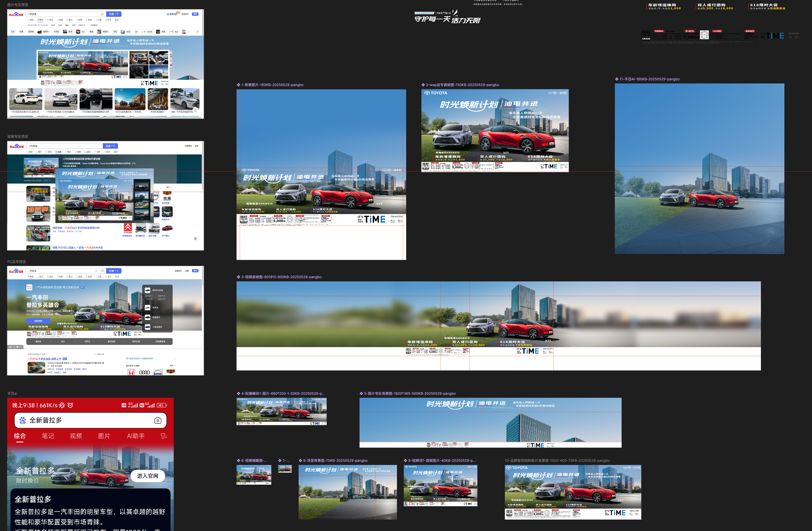Select 综合 tab in 手百ai mockup
812x531 pixels.
pyautogui.click(x=20, y=436)
